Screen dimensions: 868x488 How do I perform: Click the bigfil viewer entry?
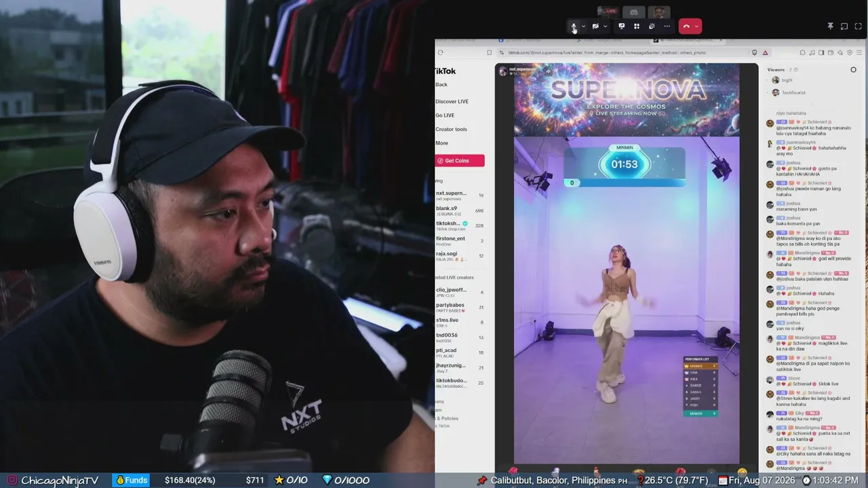(782, 80)
